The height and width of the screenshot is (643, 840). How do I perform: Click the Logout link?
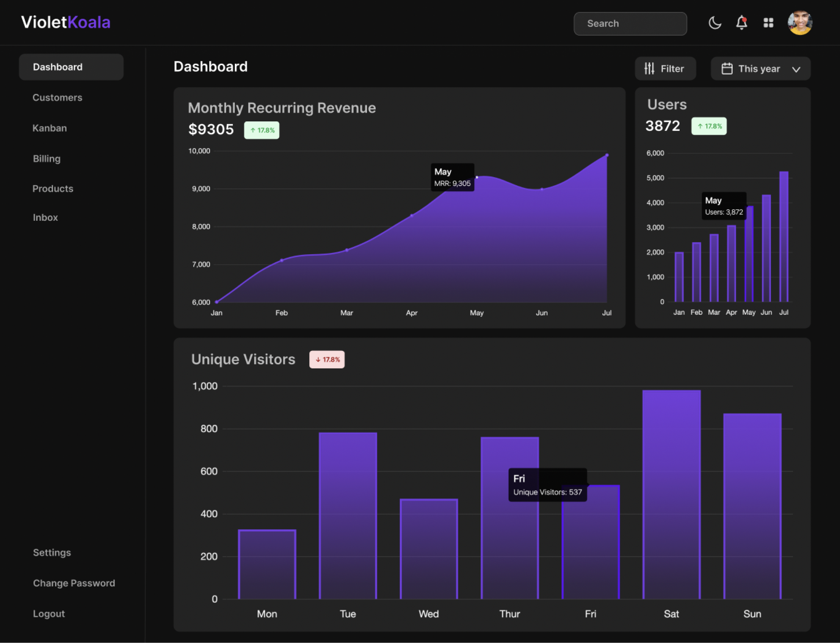[x=48, y=614]
